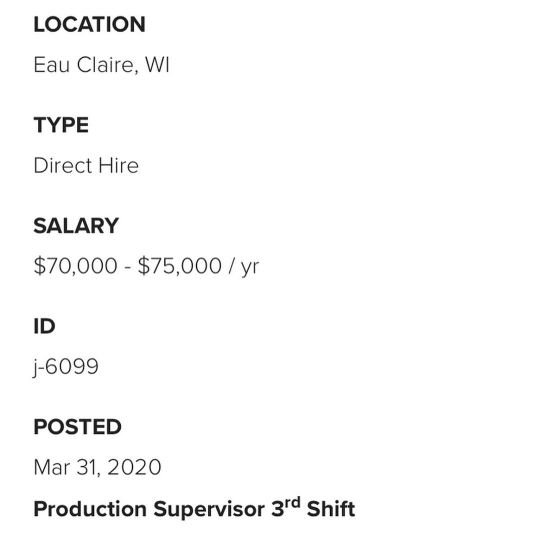Click the word Hire in job type
This screenshot has width=540, height=540.
pyautogui.click(x=118, y=165)
